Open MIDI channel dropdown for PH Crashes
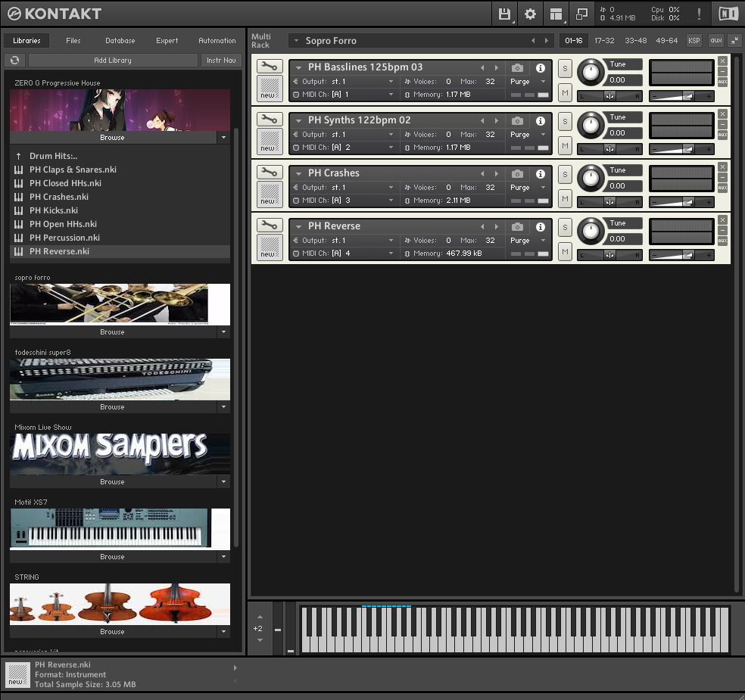The width and height of the screenshot is (745, 700). (x=391, y=201)
